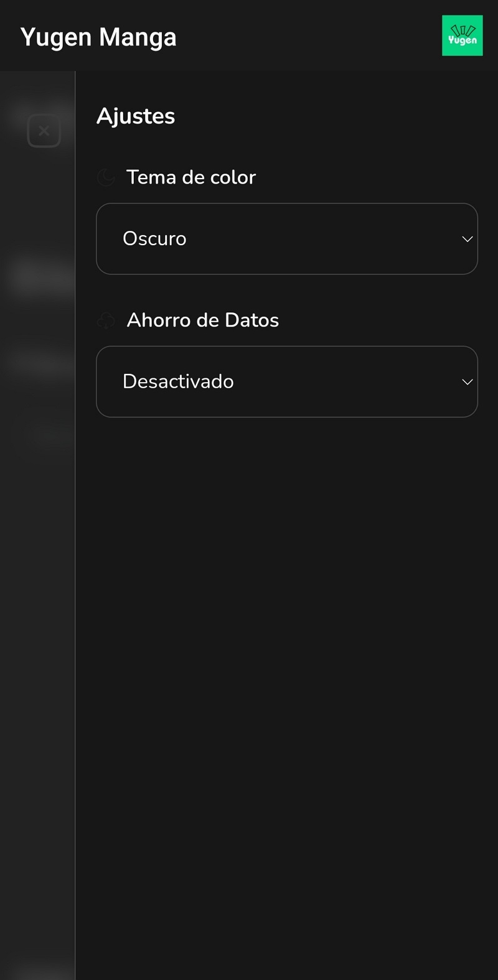
Task: Expand the chevron arrow on the Oscuro selector
Action: [467, 239]
